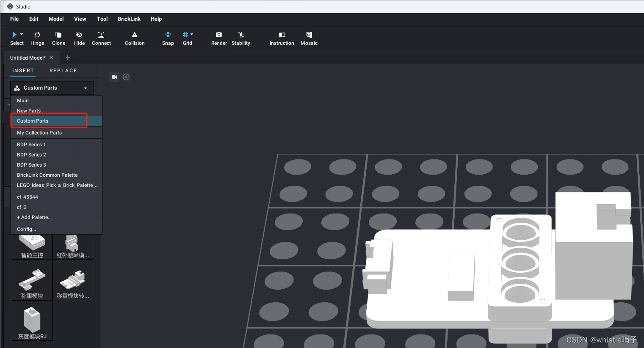The image size is (644, 348).
Task: Pick BDP Series 2 palette
Action: pos(56,155)
